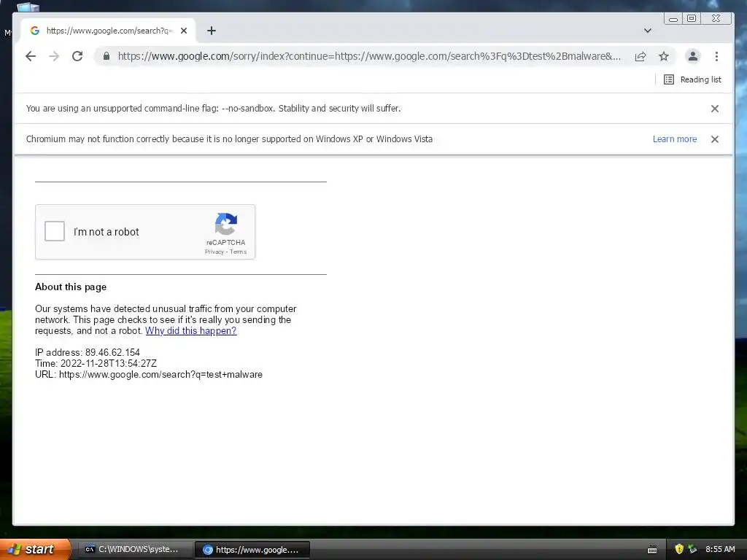This screenshot has height=560, width=747.
Task: Open Learn more link about unsupported OS
Action: coord(675,139)
